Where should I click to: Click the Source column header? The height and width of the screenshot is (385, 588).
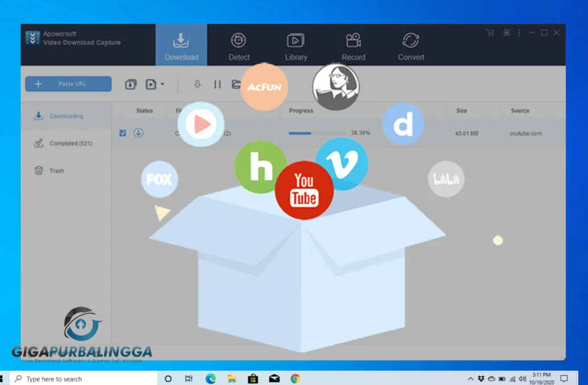(x=520, y=110)
